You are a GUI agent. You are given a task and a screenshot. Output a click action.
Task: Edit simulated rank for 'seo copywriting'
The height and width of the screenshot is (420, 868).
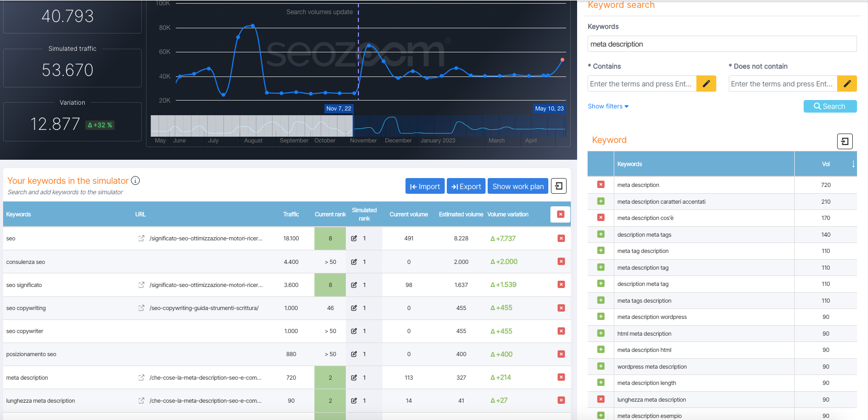pyautogui.click(x=354, y=308)
